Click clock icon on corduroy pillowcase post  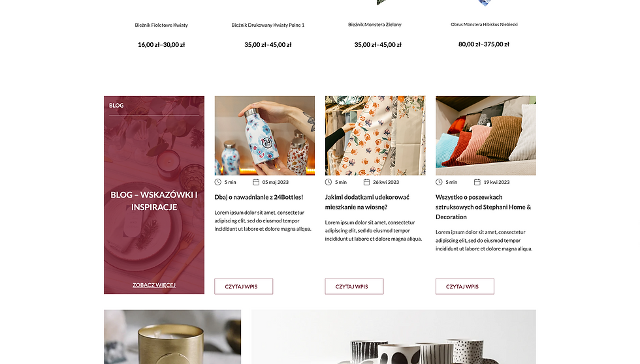439,182
